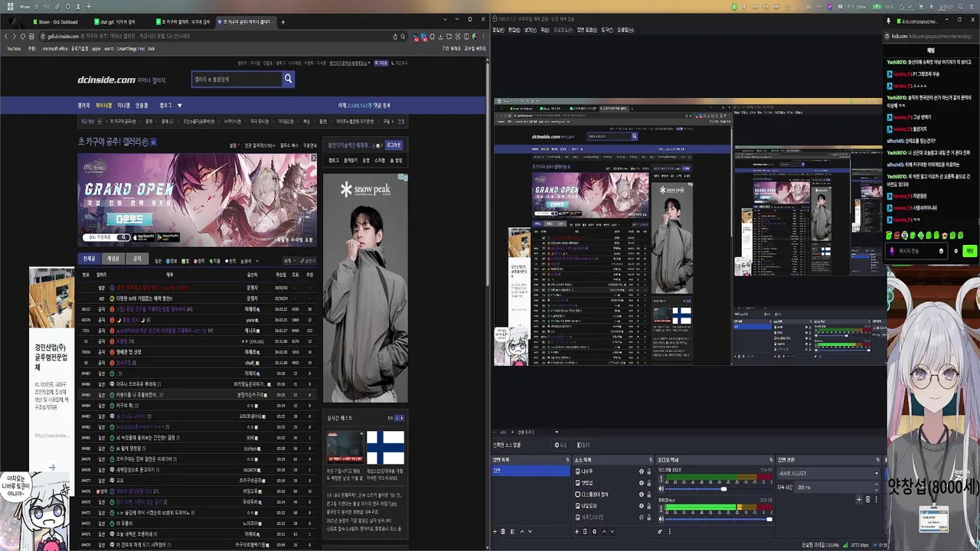Toggle lock on 나비루 source

(648, 471)
